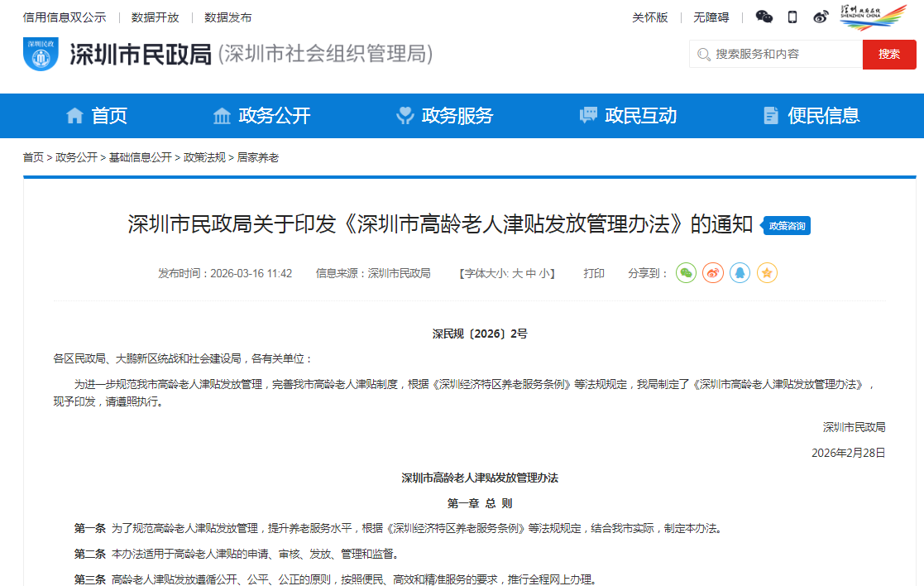Click the salutation line 各区民政局、大鹏新区…
The height and width of the screenshot is (586, 924).
click(183, 358)
